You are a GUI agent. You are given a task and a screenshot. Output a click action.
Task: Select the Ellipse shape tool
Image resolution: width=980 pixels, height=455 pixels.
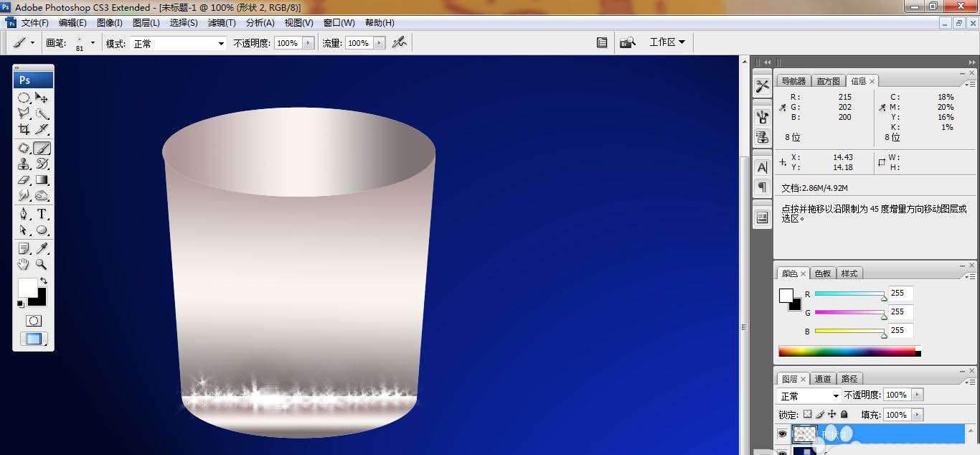pos(42,230)
